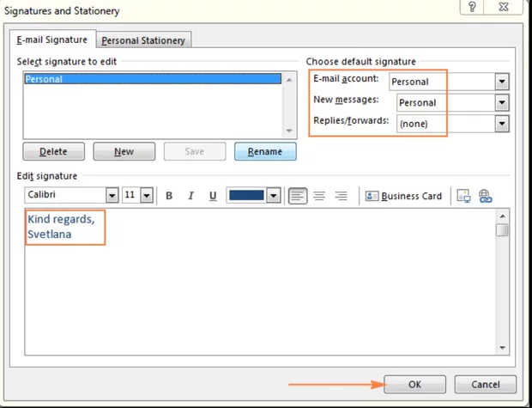The height and width of the screenshot is (408, 532).
Task: Confirm with the OK button
Action: [415, 384]
